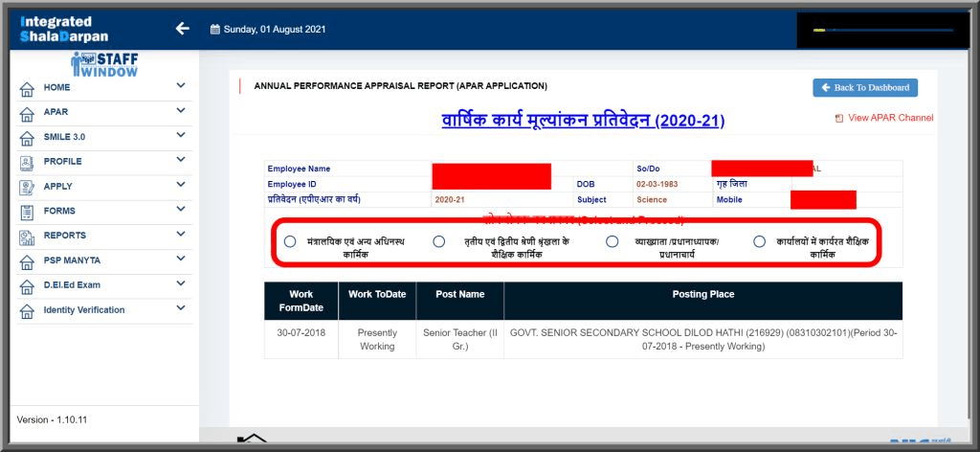The height and width of the screenshot is (452, 980).
Task: Click the calendar icon beside the date
Action: pyautogui.click(x=215, y=30)
